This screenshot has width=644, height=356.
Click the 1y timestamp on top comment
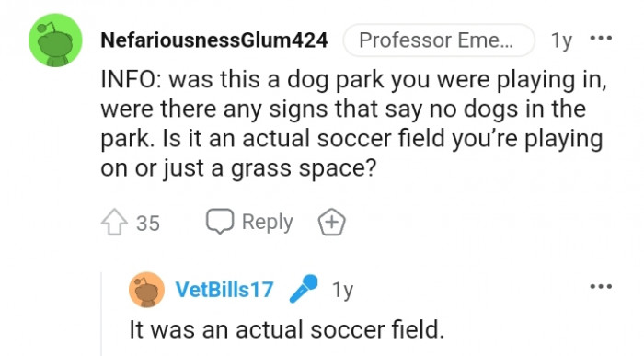click(x=561, y=40)
